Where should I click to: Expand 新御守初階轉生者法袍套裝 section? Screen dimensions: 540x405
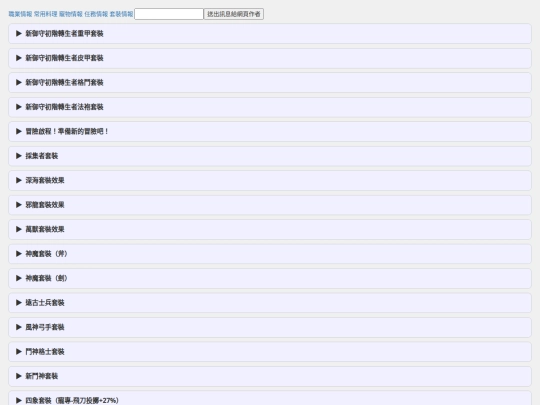[x=270, y=107]
